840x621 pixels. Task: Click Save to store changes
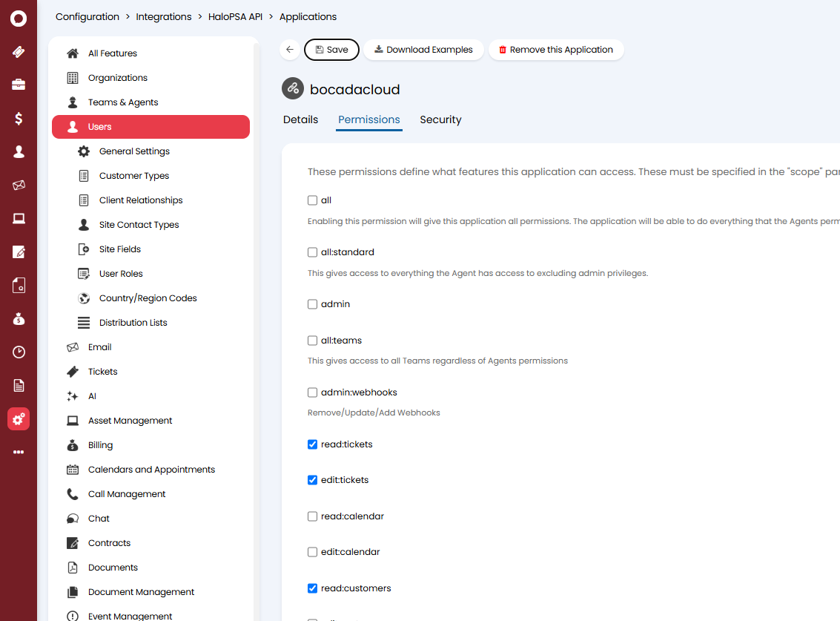(x=331, y=50)
